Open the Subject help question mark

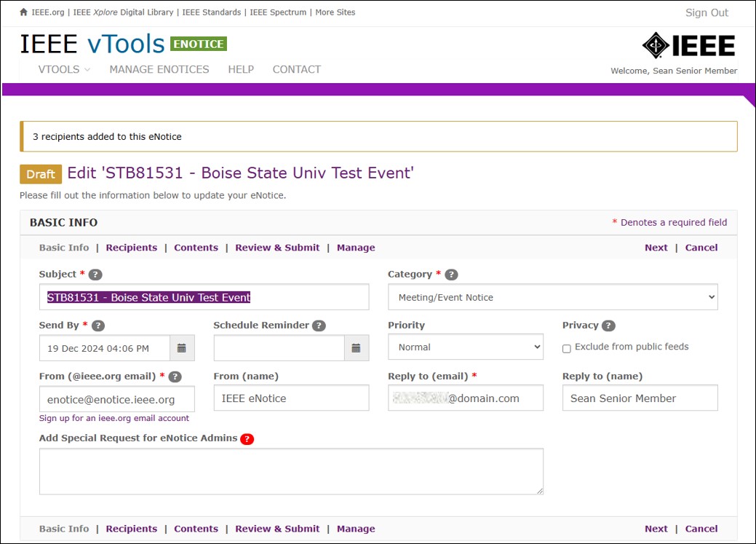[95, 275]
